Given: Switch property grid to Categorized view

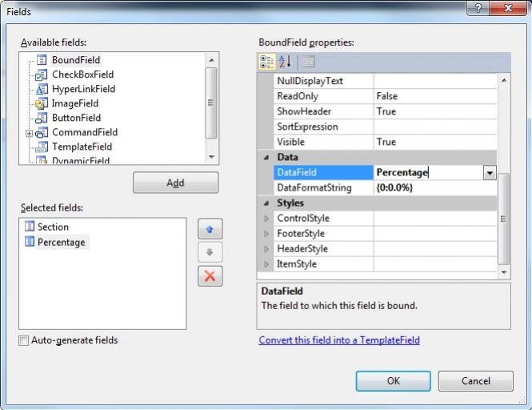Looking at the screenshot, I should click(266, 62).
